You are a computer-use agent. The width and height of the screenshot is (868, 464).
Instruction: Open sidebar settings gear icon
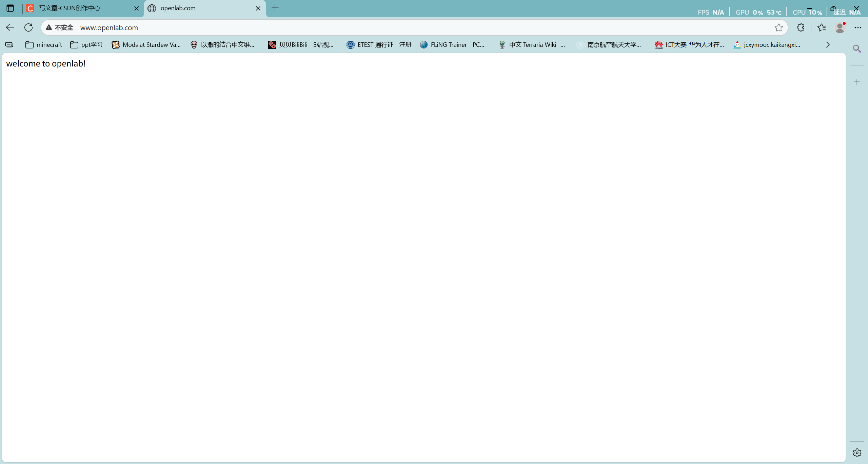tap(857, 452)
